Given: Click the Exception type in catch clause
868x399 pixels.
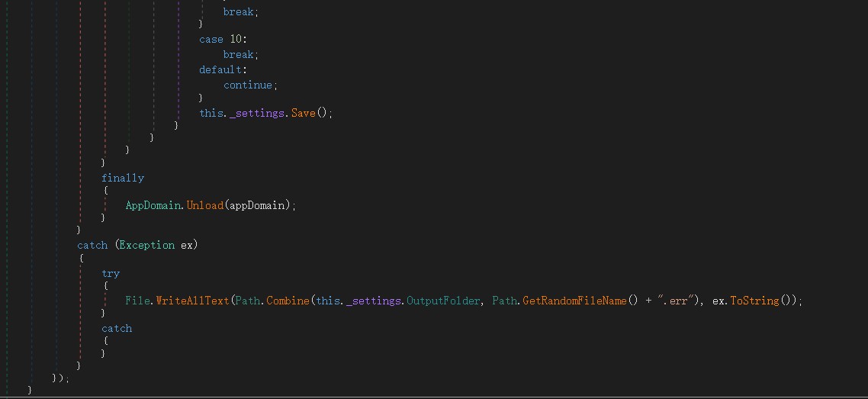Looking at the screenshot, I should pyautogui.click(x=146, y=245).
